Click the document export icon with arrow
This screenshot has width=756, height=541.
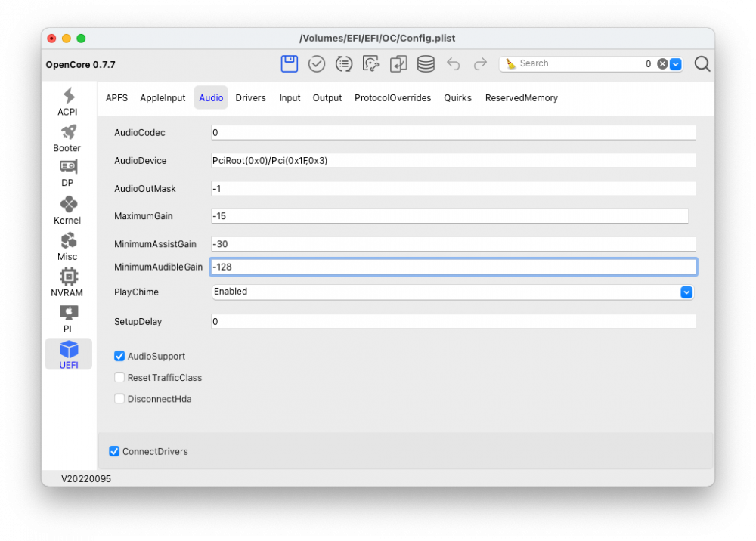click(398, 63)
